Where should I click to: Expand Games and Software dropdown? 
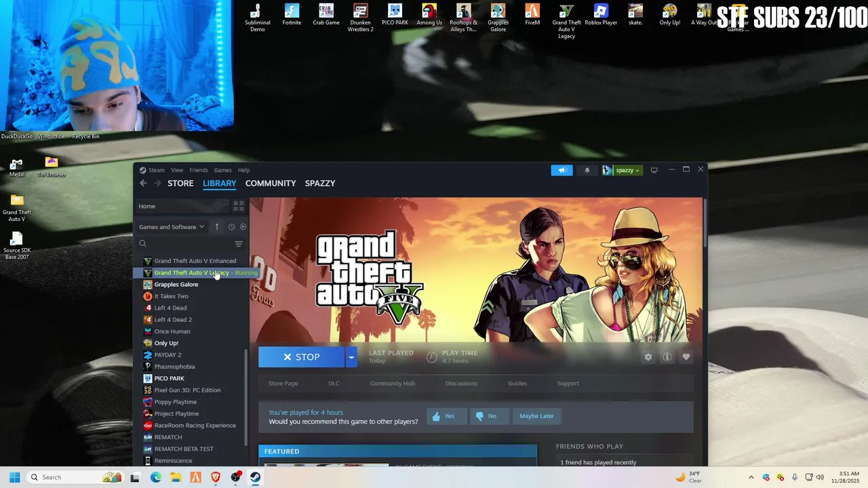tap(172, 227)
